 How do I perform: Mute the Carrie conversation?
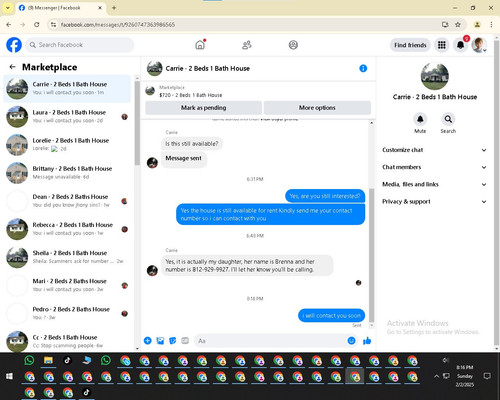420,119
